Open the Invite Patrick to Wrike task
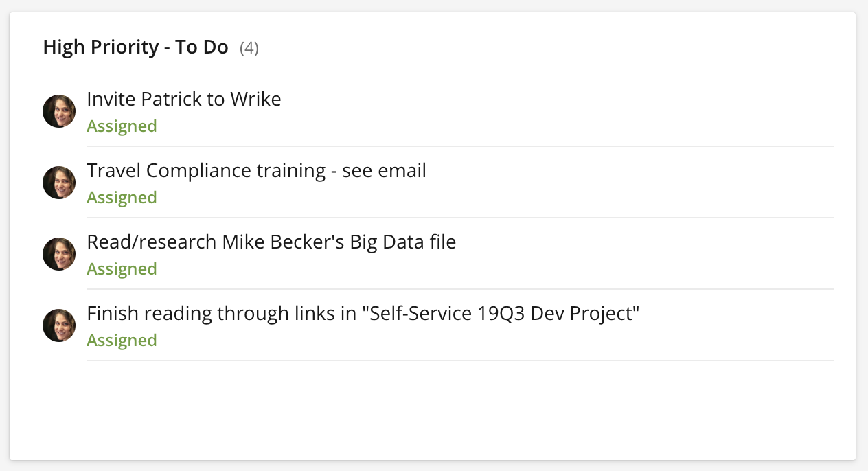The width and height of the screenshot is (868, 471). pyautogui.click(x=183, y=100)
